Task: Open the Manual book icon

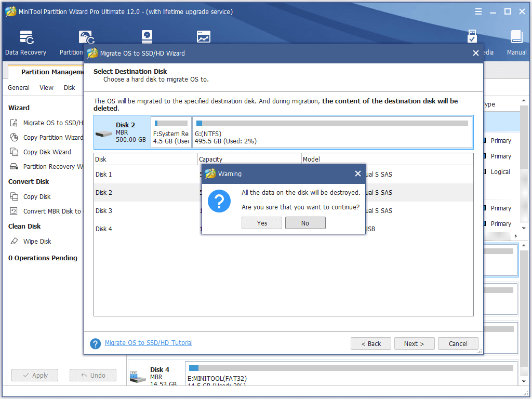Action: (516, 37)
